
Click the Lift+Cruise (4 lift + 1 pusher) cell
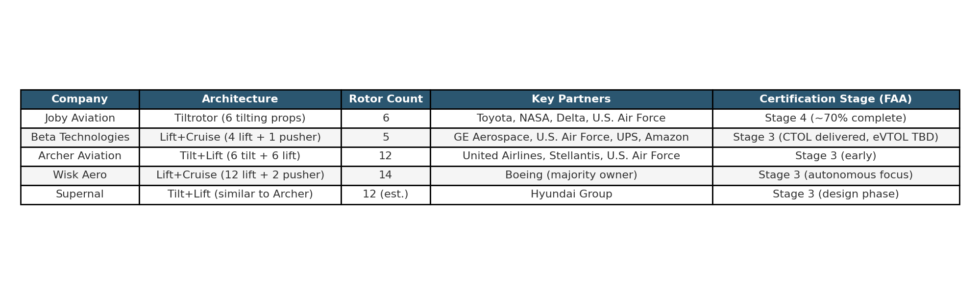tap(240, 138)
